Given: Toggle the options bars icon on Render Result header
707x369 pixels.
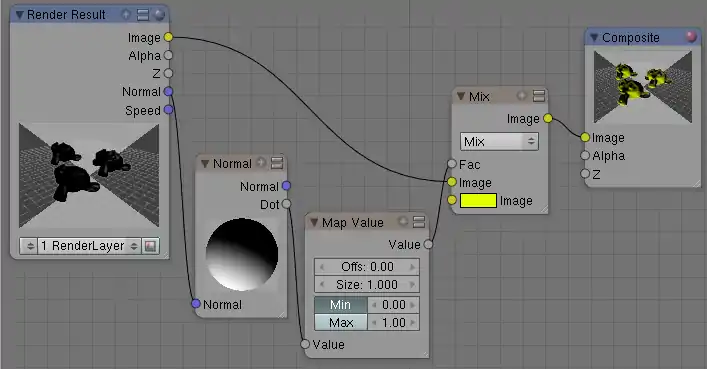Looking at the screenshot, I should point(143,15).
